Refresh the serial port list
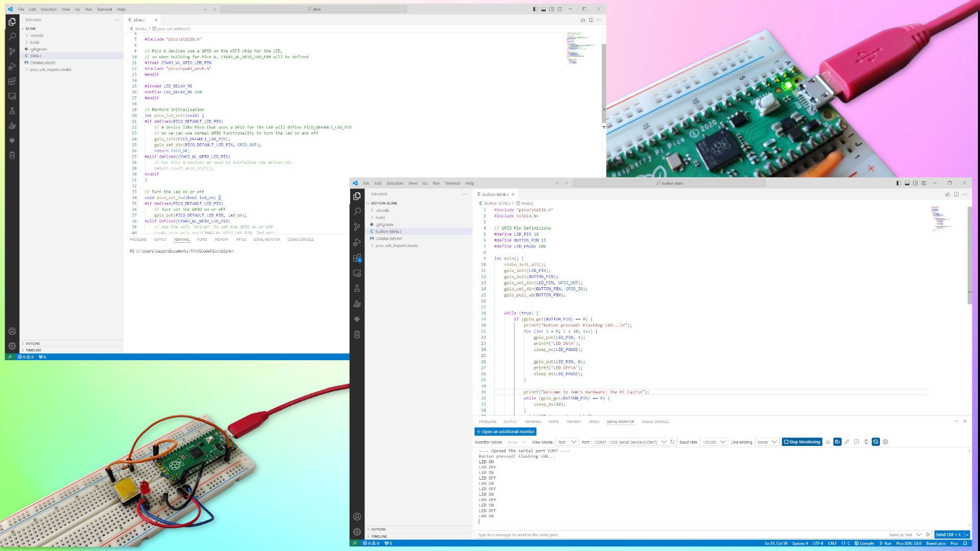Viewport: 980px width, 551px height. (673, 442)
